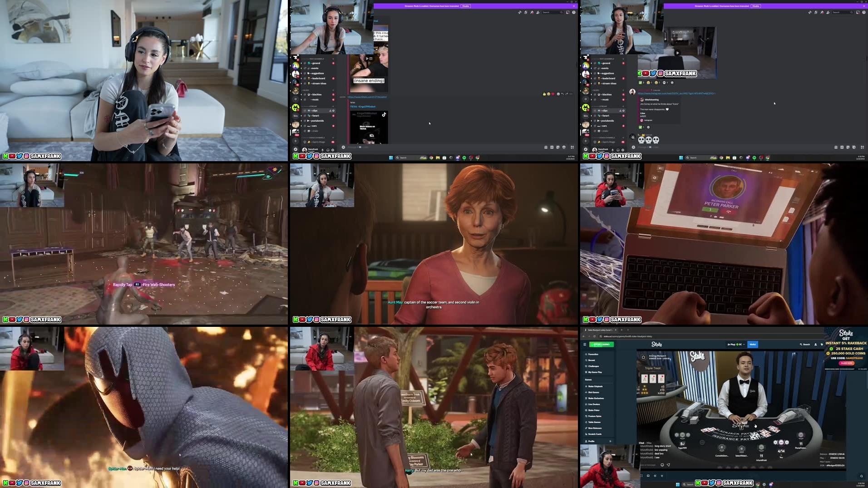The image size is (868, 488).
Task: Expand Profile arrow in Stake sidebar
Action: pos(610,441)
